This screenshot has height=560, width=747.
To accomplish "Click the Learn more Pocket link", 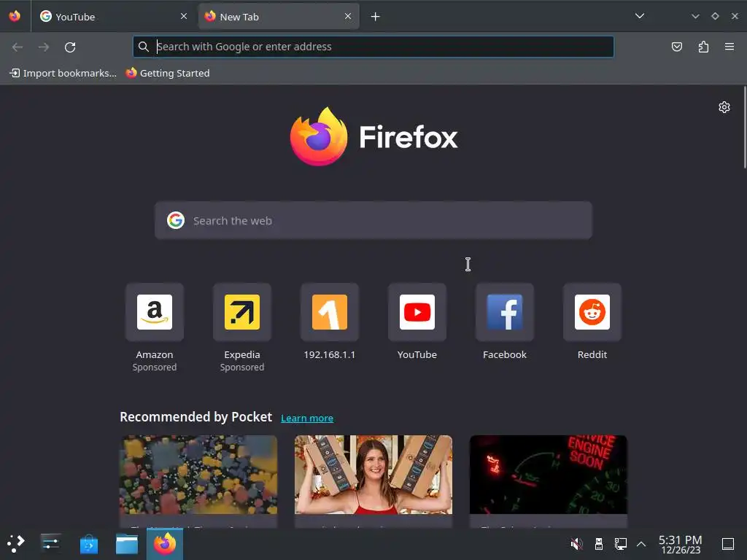I will (307, 418).
